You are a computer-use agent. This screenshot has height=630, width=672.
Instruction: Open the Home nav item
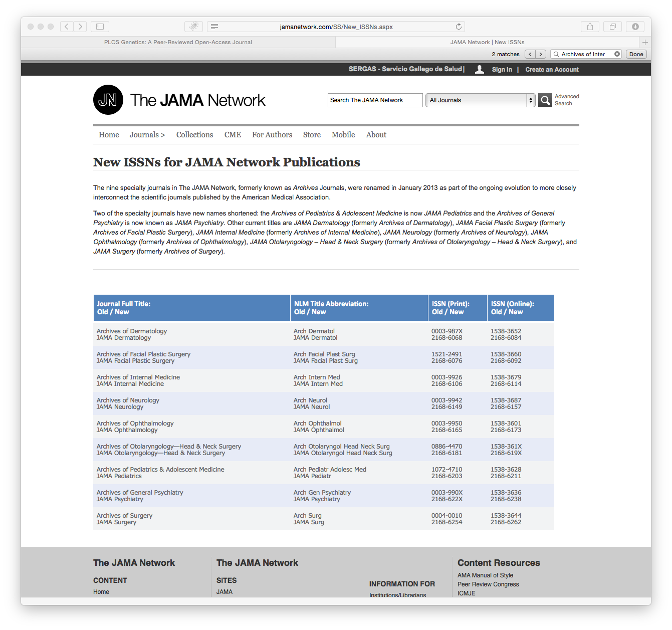tap(109, 135)
